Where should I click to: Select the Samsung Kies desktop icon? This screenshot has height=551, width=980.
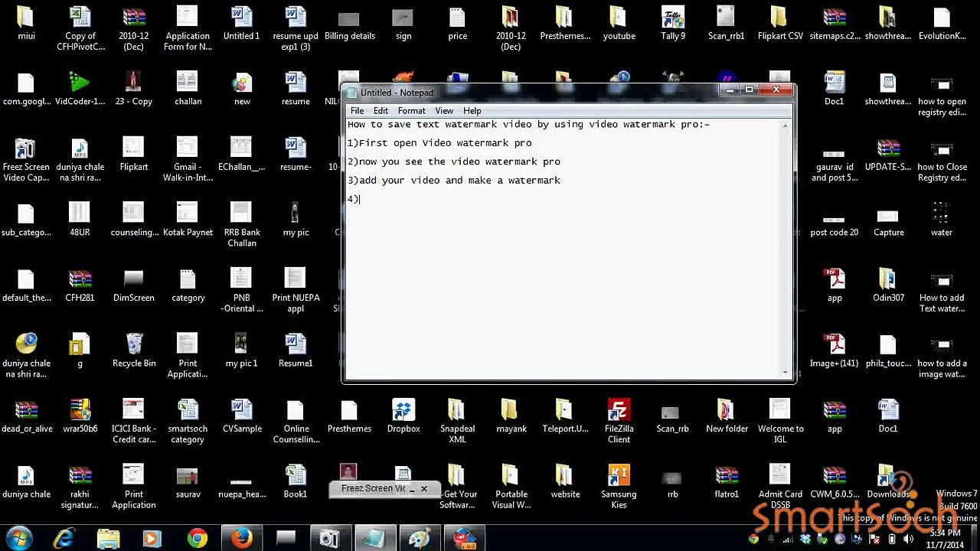click(619, 487)
